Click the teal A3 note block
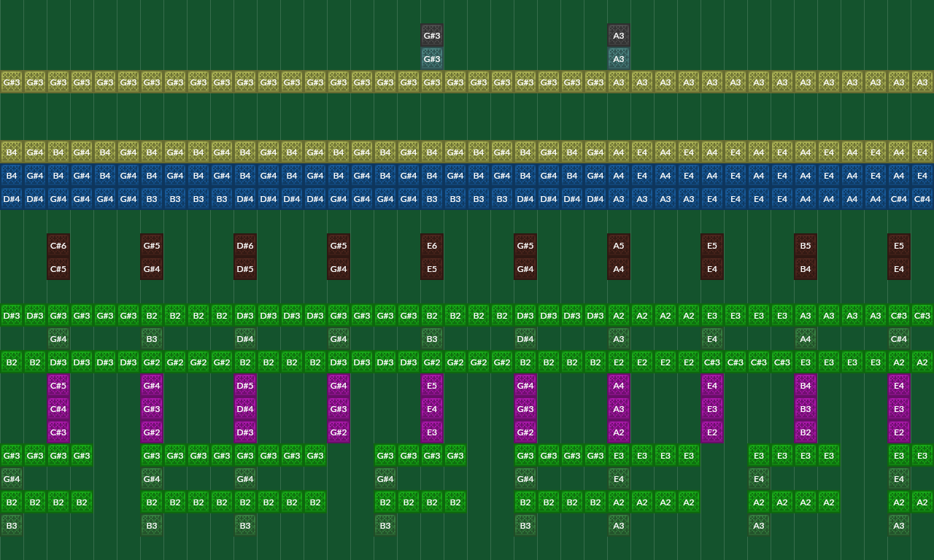Screen dimensions: 934x560 (619, 59)
